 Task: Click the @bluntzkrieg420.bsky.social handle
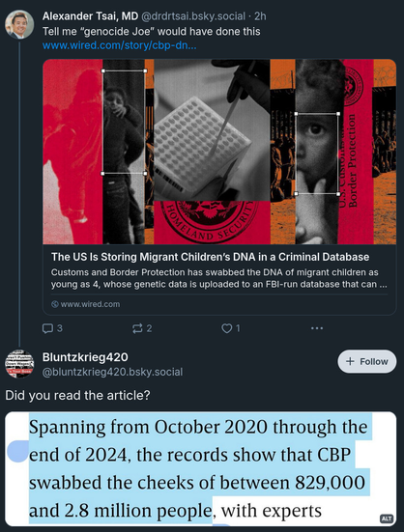tap(112, 372)
